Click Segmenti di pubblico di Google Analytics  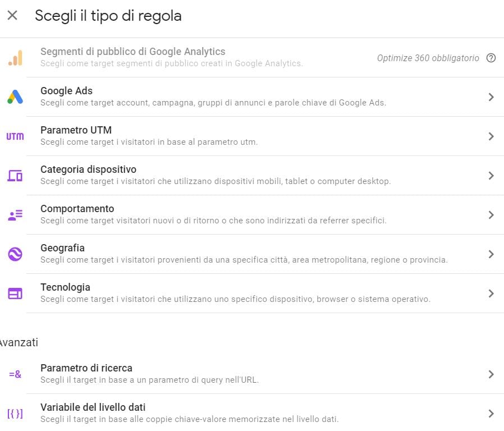click(132, 52)
